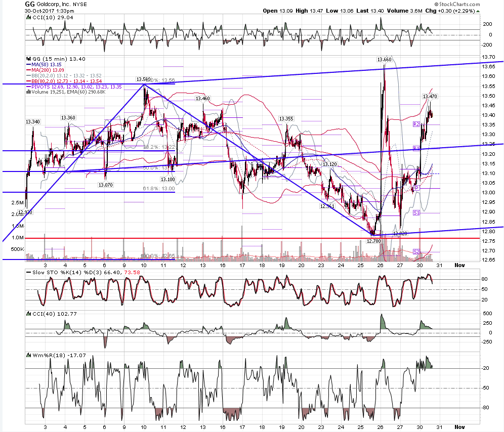Select the P pivot marker
Image resolution: width=504 pixels, height=432 pixels.
coord(416,188)
